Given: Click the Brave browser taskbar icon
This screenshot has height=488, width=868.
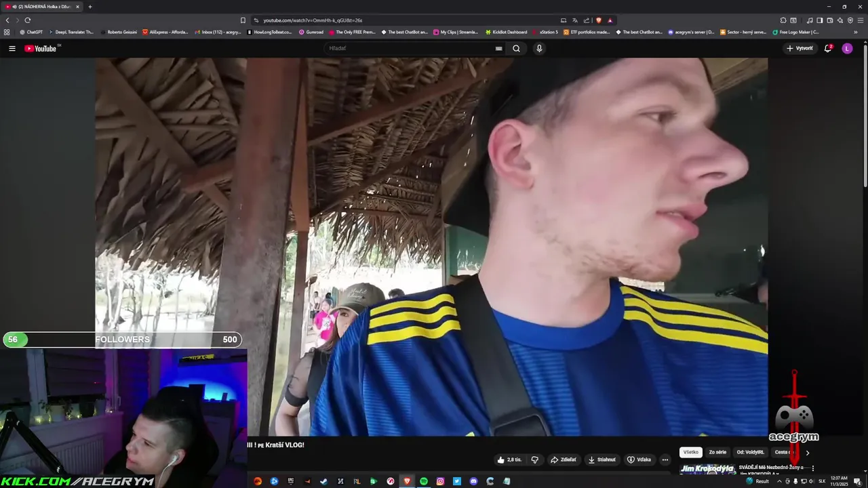Looking at the screenshot, I should click(407, 481).
